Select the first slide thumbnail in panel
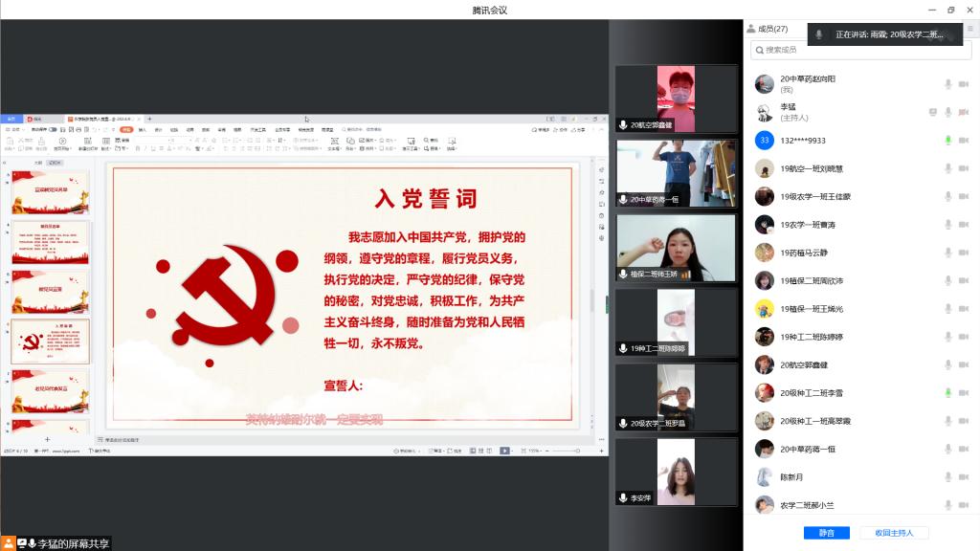980x551 pixels. click(x=50, y=193)
